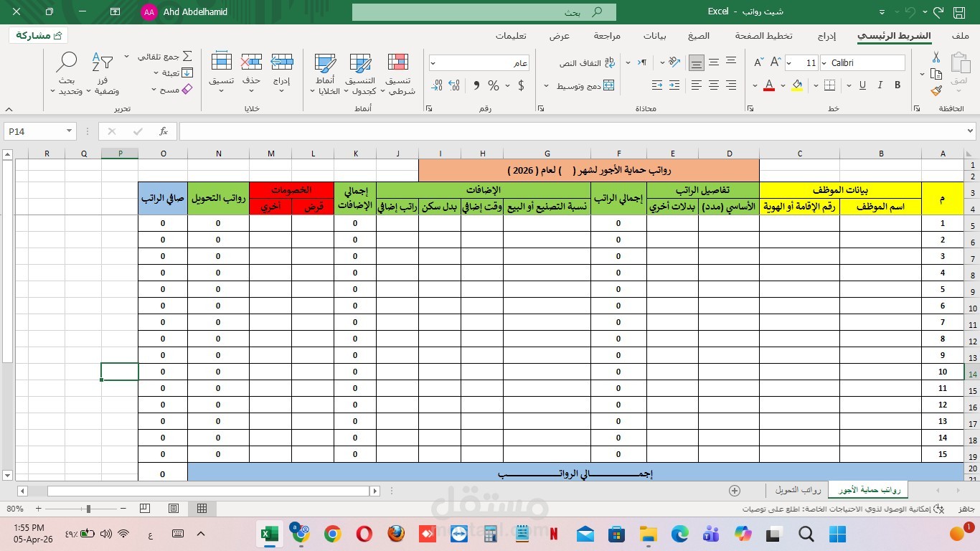The height and width of the screenshot is (551, 980).
Task: Click the Copy icon in clipboard group
Action: tap(936, 74)
